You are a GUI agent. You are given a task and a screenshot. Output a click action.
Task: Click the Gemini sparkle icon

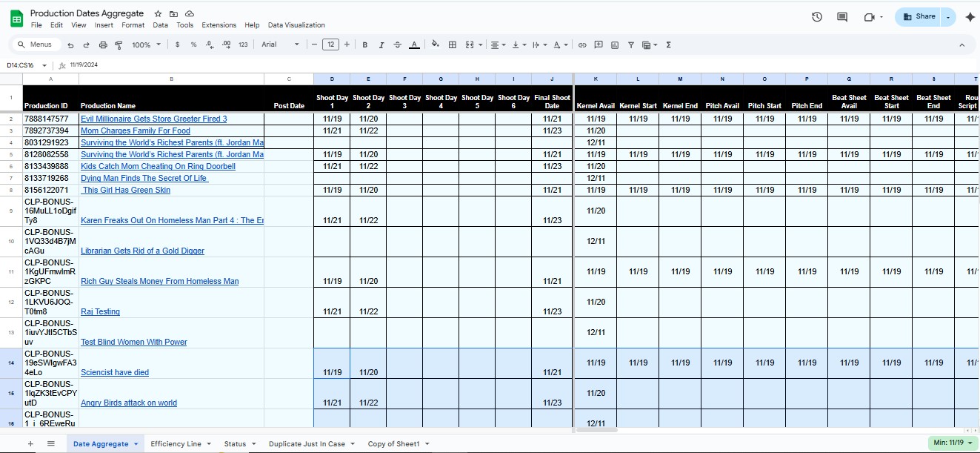coord(970,17)
